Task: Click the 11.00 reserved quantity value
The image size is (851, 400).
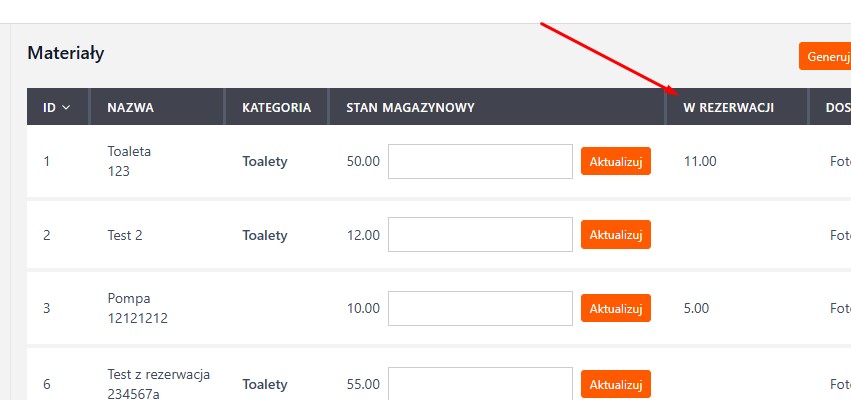Action: click(700, 161)
